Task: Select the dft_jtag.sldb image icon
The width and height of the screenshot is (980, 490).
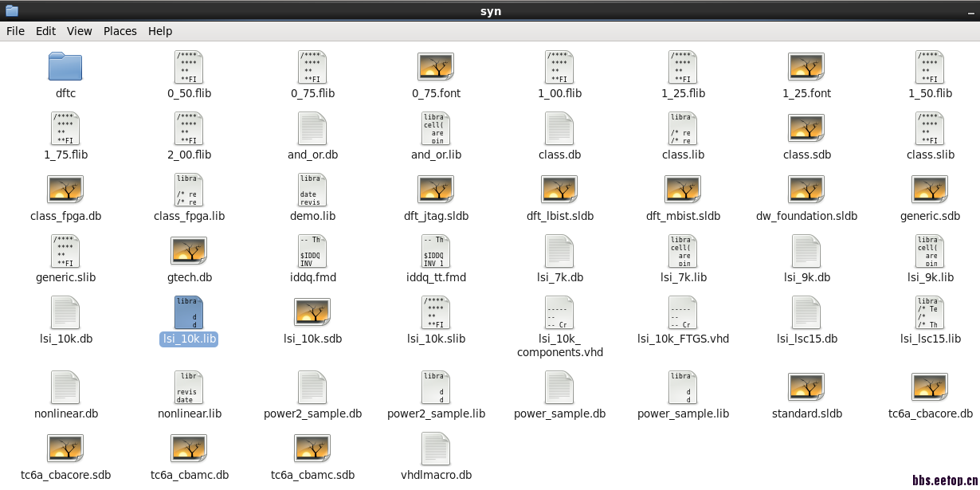Action: [436, 190]
